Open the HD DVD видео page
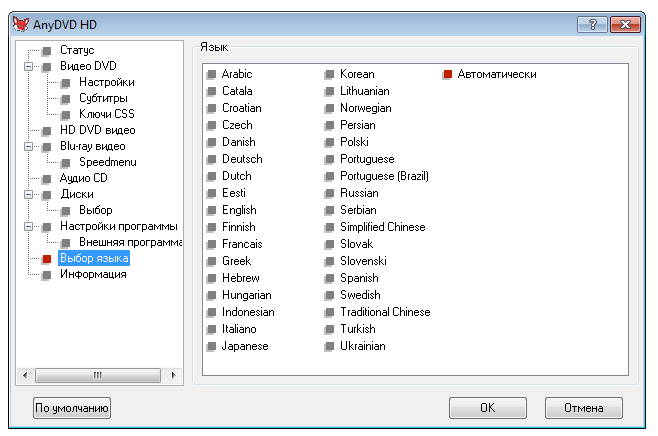Screen dimensions: 658x436 [x=97, y=130]
